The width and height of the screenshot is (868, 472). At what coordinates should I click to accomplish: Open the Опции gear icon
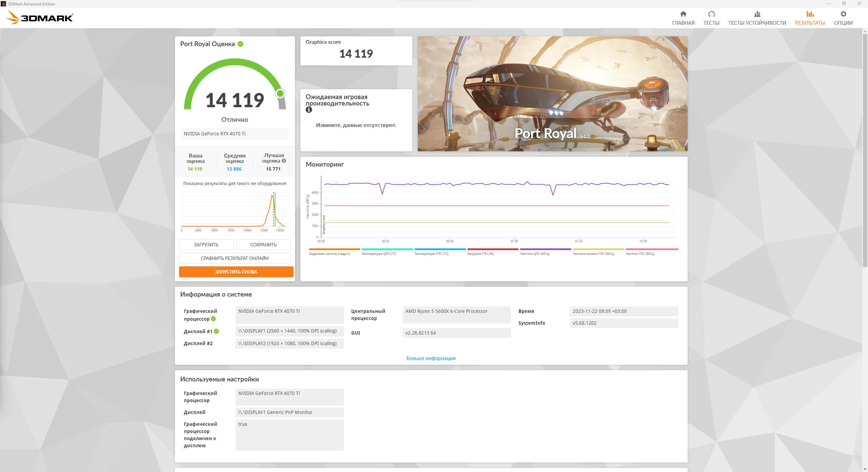click(x=843, y=14)
